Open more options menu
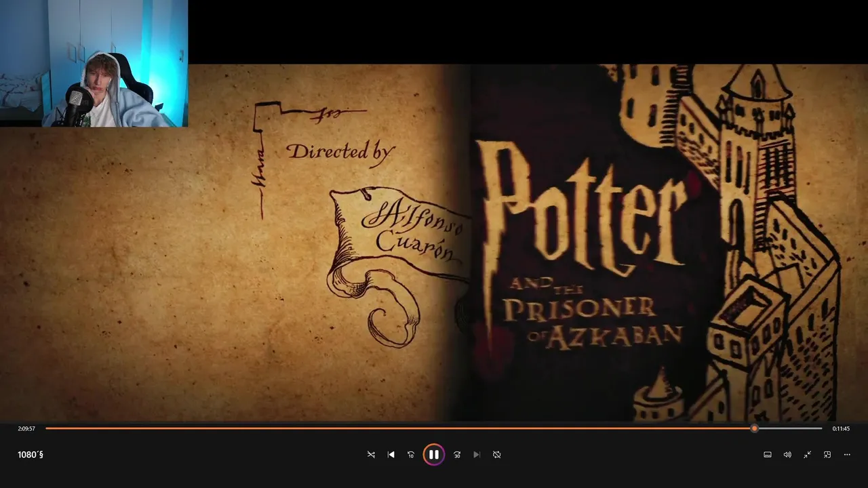868x488 pixels. tap(847, 455)
